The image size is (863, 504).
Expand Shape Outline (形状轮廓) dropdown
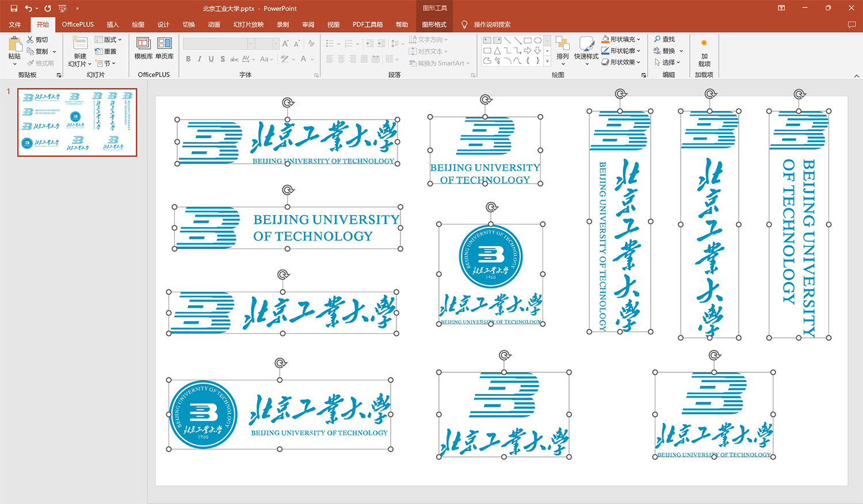(x=639, y=51)
